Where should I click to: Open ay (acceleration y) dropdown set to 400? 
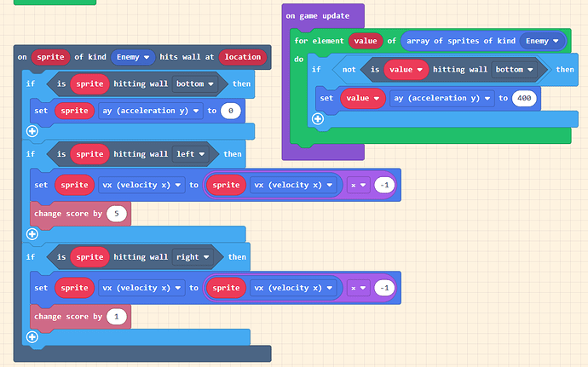pos(442,98)
